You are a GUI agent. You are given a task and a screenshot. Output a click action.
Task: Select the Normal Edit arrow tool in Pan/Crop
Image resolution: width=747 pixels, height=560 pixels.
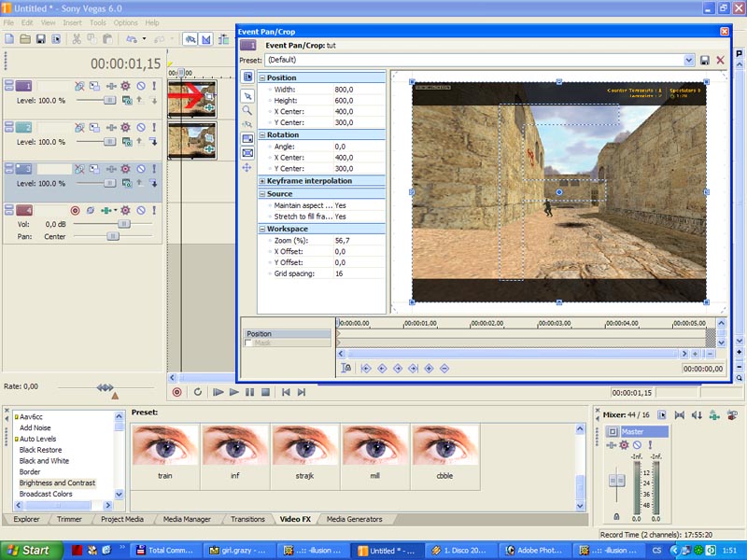(x=247, y=96)
